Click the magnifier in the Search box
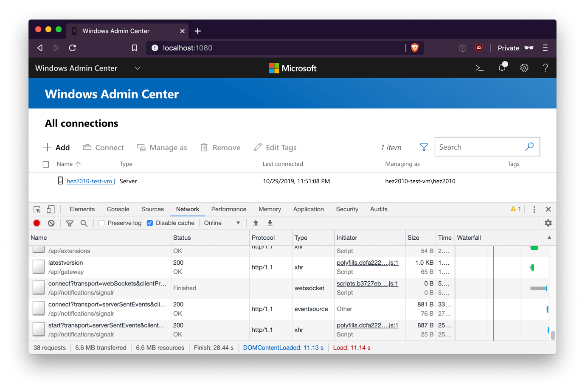 tap(529, 147)
